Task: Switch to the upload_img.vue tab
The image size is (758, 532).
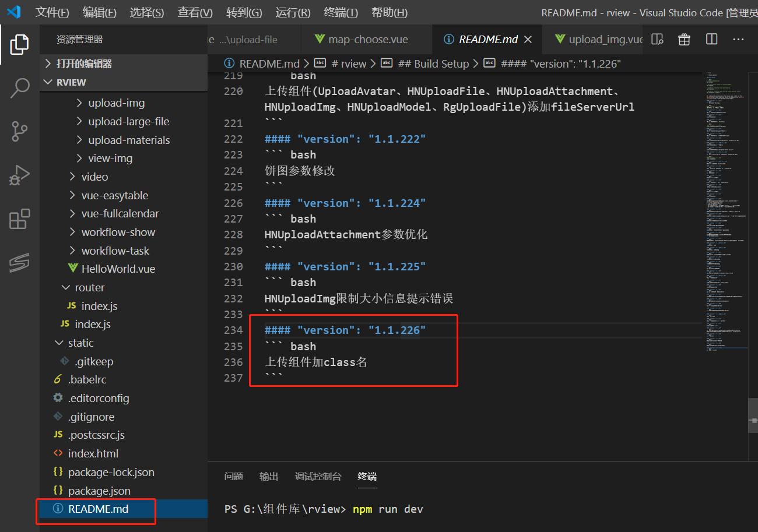Action: click(x=592, y=39)
